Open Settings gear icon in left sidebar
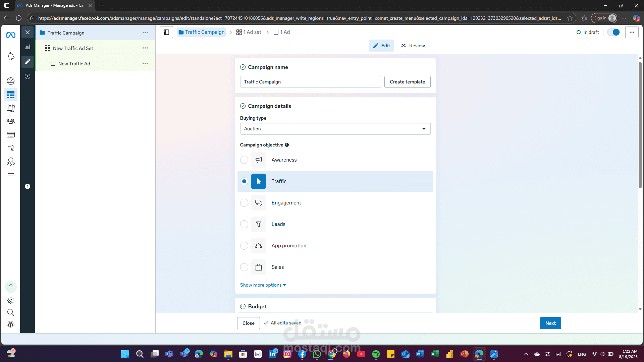Image resolution: width=644 pixels, height=362 pixels. 11,300
